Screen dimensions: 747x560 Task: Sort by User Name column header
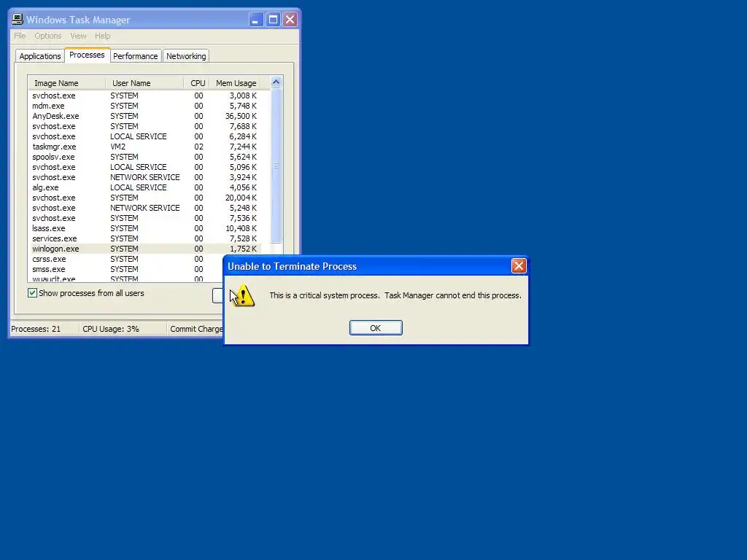144,83
